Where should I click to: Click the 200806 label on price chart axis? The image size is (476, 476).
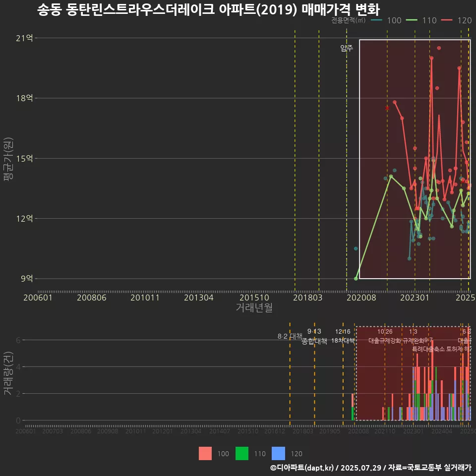point(92,297)
